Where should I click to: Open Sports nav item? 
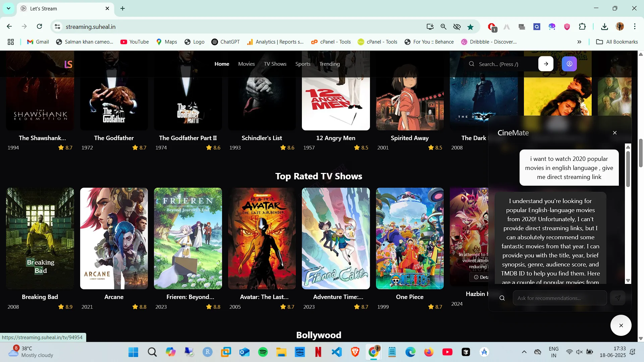coord(303,64)
